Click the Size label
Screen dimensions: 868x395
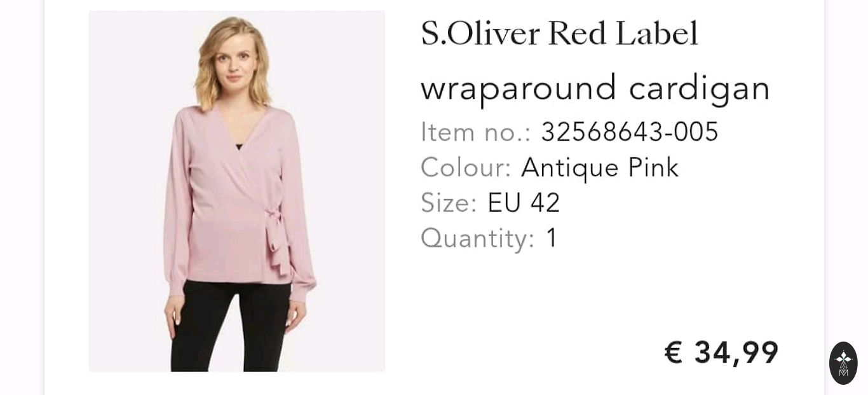(x=449, y=204)
